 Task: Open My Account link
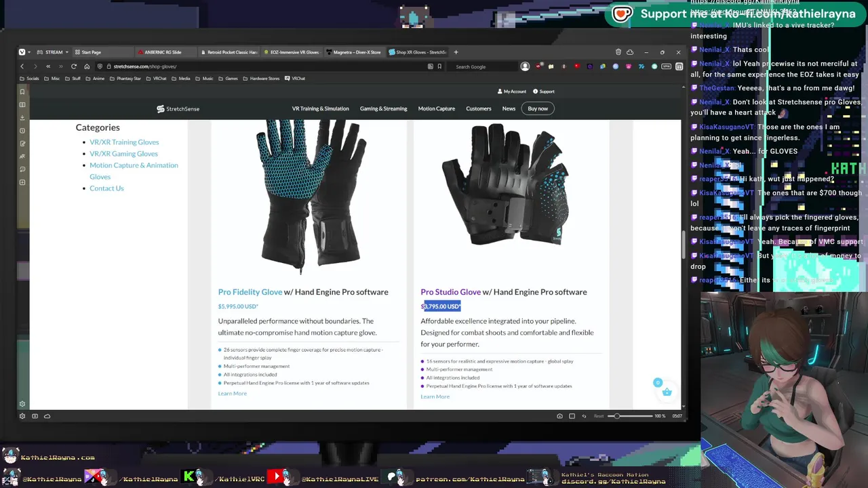(x=511, y=91)
